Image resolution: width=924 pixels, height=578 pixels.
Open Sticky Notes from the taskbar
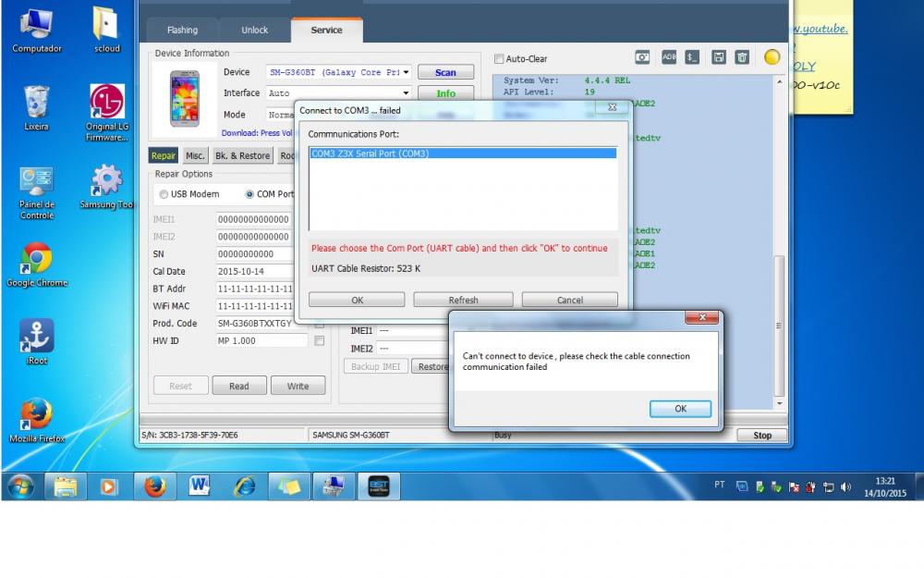click(x=289, y=486)
